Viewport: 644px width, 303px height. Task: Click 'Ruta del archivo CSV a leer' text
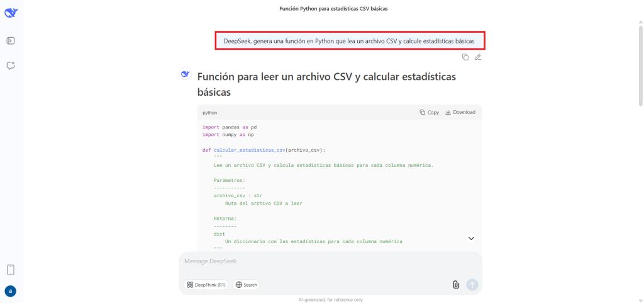click(x=264, y=203)
